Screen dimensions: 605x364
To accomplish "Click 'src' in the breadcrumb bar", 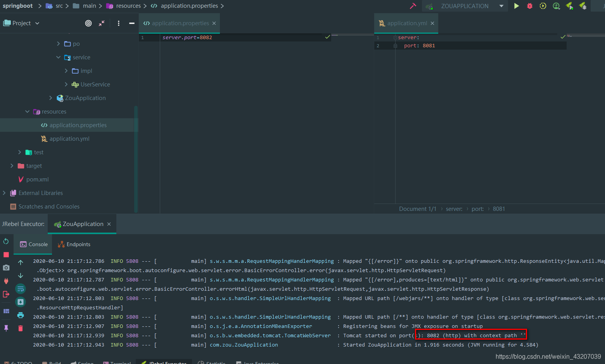I will (59, 6).
